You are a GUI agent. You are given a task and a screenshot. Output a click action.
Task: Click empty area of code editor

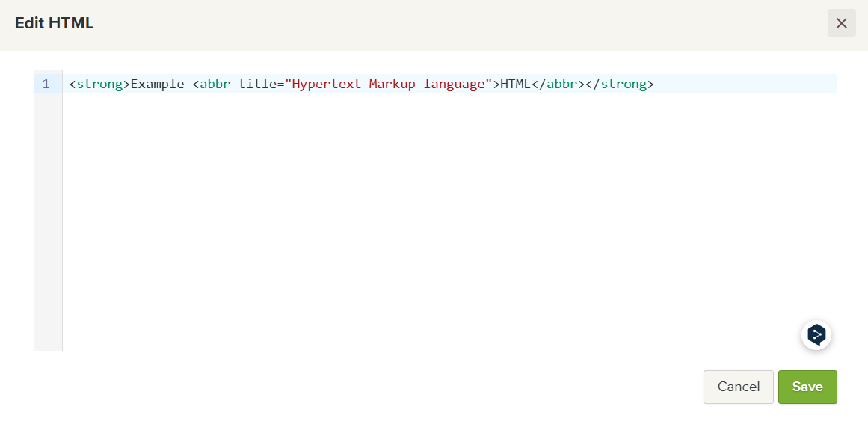[x=449, y=224]
